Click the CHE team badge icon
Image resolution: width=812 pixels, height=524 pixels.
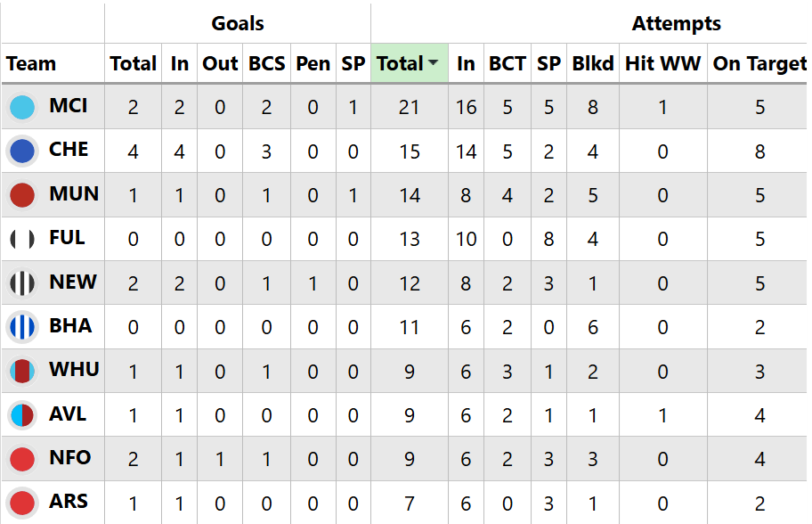[22, 151]
